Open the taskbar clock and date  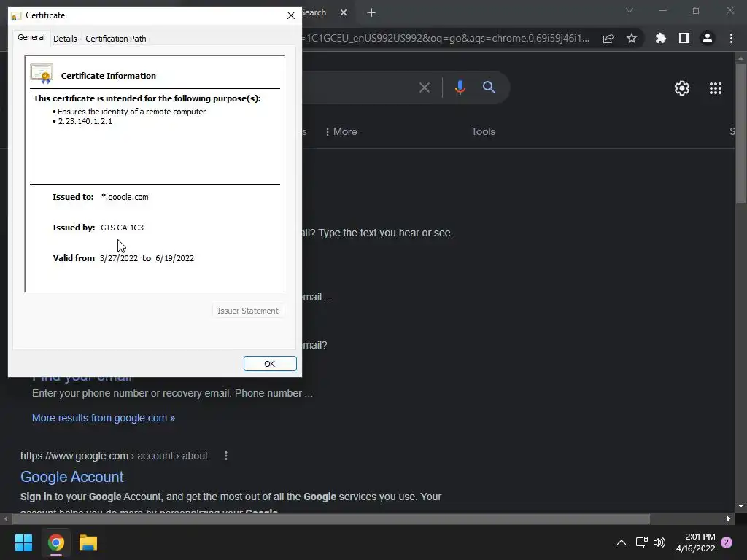(695, 542)
